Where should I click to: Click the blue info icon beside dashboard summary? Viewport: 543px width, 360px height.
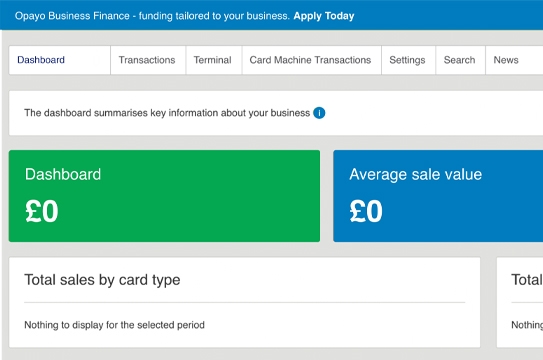point(319,113)
